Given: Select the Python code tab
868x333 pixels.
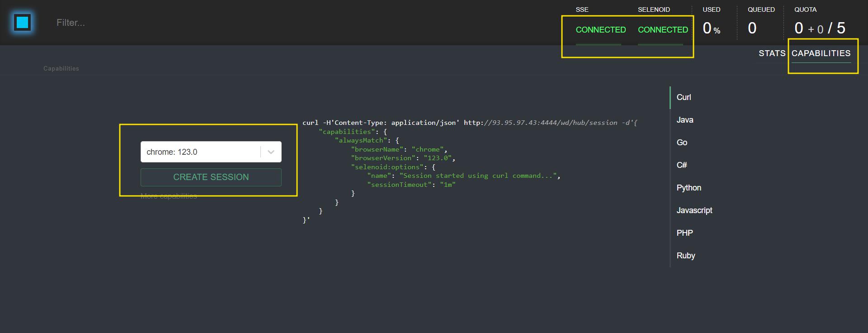Looking at the screenshot, I should click(x=689, y=188).
